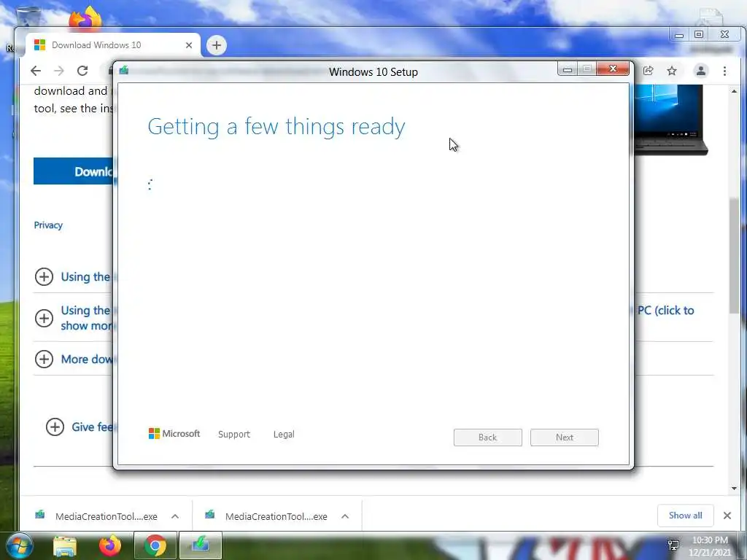Click the 'PC (click to' link text
Screen dimensions: 747x560
(665, 311)
